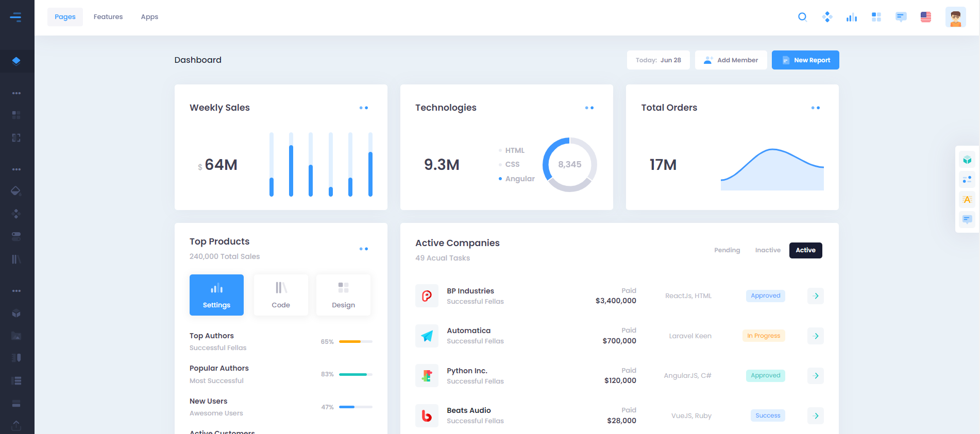This screenshot has height=434, width=980.
Task: Open the Pages menu
Action: pyautogui.click(x=65, y=17)
